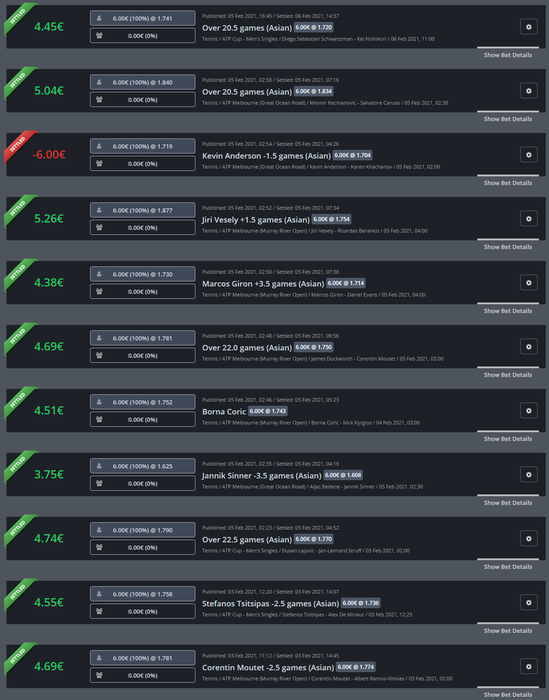Click the square icon beside the Marcos Giron bet
549x700 pixels.
coord(528,283)
